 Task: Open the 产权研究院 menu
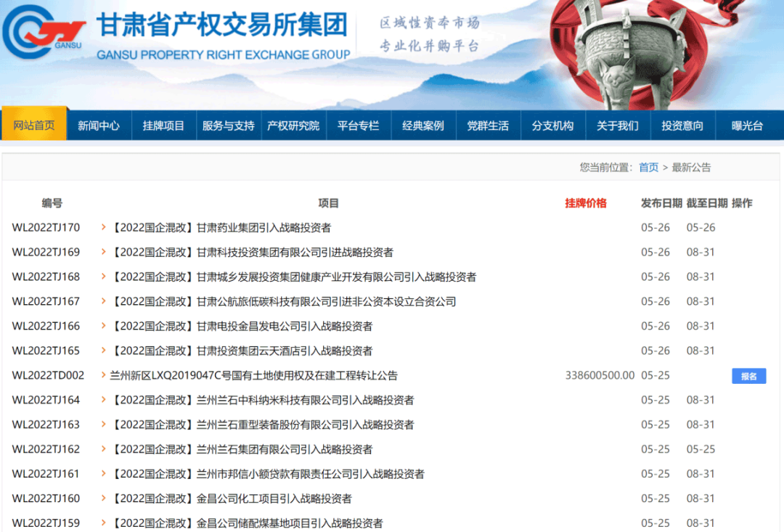coord(293,126)
